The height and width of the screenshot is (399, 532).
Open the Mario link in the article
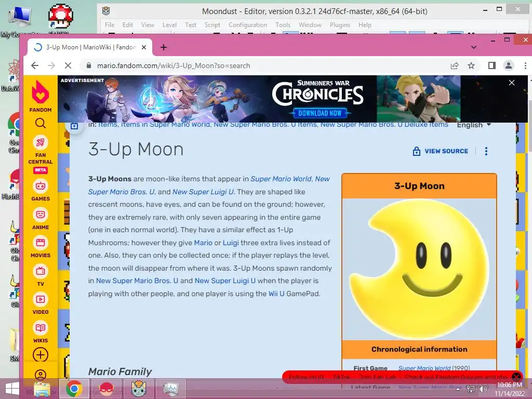(x=203, y=243)
